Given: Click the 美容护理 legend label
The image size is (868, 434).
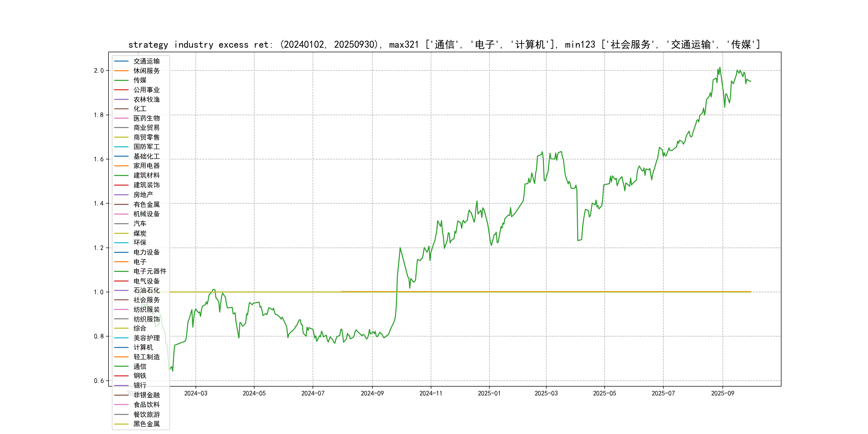Looking at the screenshot, I should [x=146, y=338].
